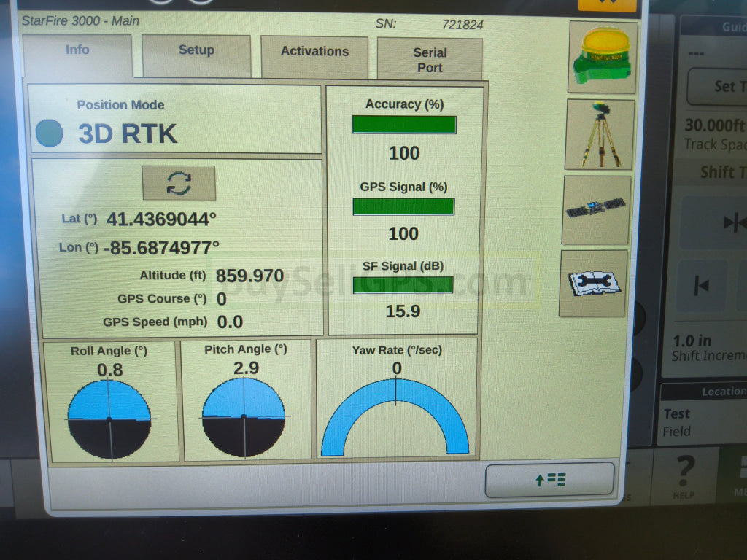Viewport: 747px width, 560px height.
Task: Open the Help question mark icon
Action: (x=684, y=477)
